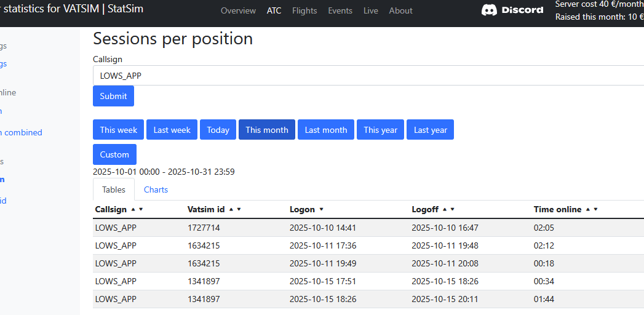Screen dimensions: 644x315
Task: Sort Logon column with its down arrow
Action: click(x=321, y=210)
